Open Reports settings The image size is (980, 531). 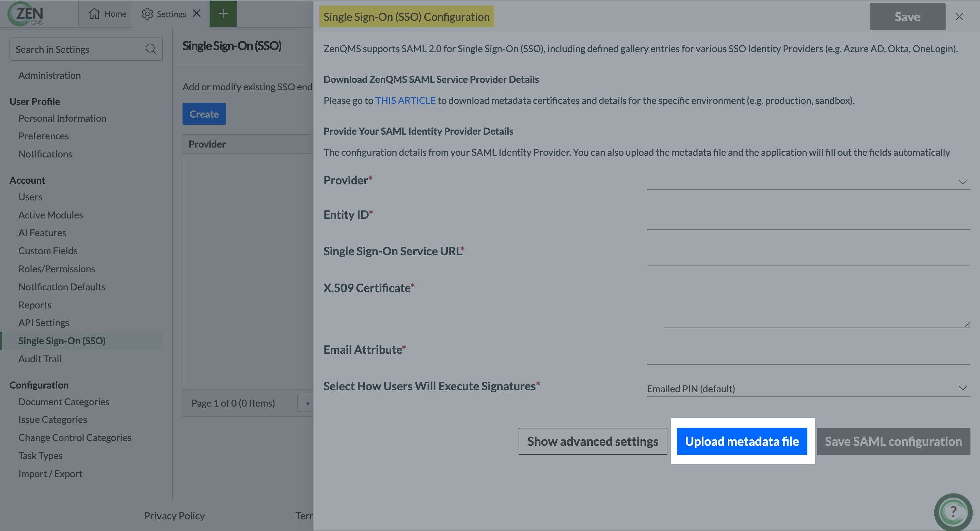coord(35,305)
